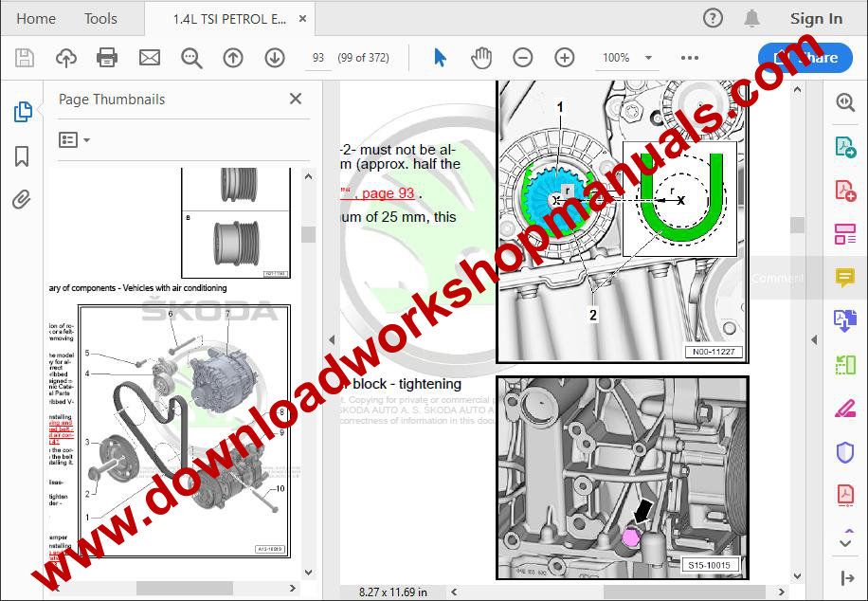Show the Page Thumbnails panel icon
This screenshot has height=601, width=868.
[22, 111]
